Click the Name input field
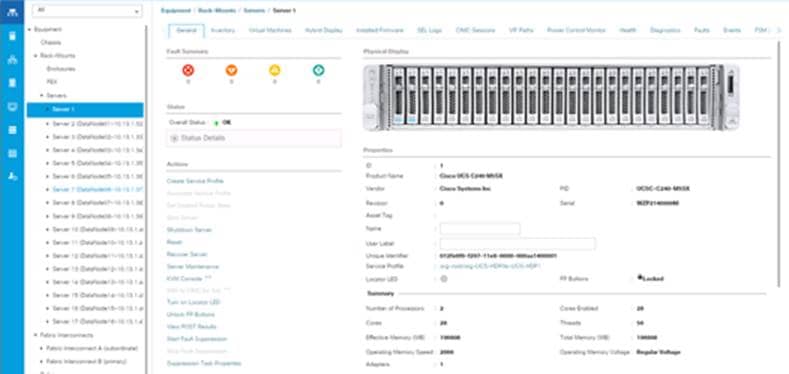Viewport: 789px width, 374px height. [480, 229]
